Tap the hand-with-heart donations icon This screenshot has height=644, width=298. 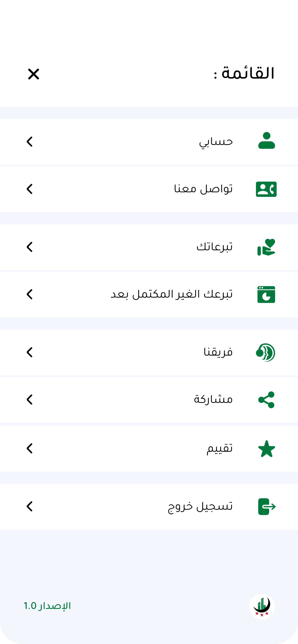(266, 247)
